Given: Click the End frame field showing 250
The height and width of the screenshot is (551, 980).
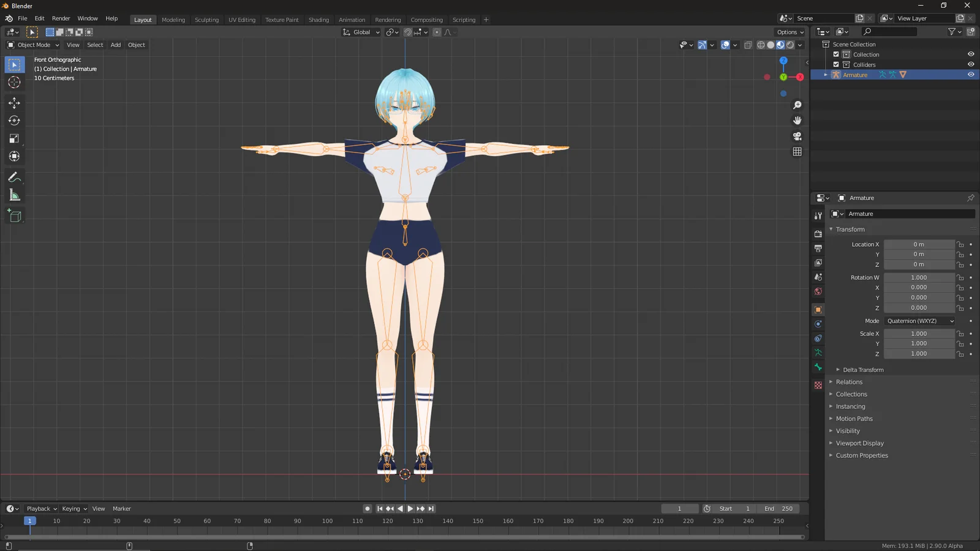Looking at the screenshot, I should click(x=778, y=508).
